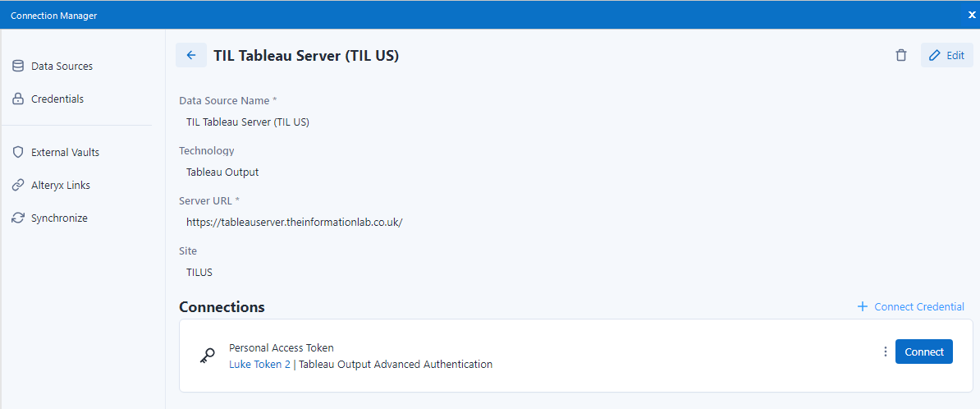Click the Personal Access Token key icon
980x409 pixels.
coord(208,356)
